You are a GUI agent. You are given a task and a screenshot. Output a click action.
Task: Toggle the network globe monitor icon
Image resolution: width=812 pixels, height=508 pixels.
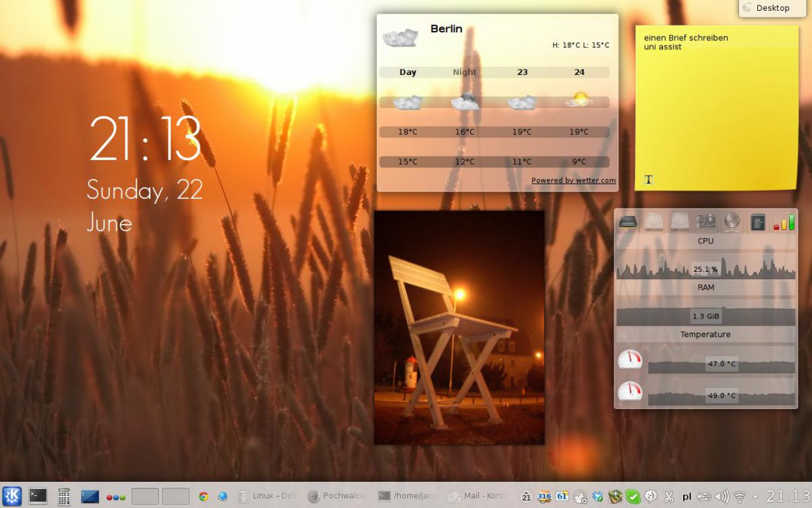(x=732, y=222)
